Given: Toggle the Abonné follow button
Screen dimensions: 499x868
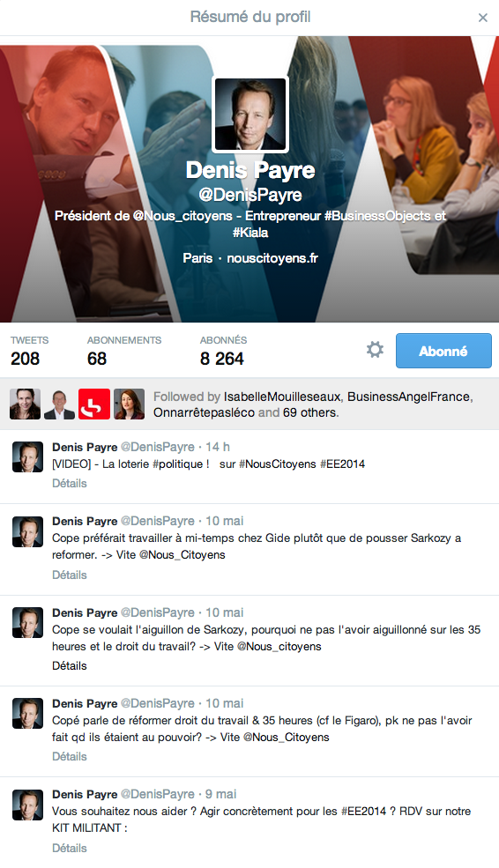Looking at the screenshot, I should [443, 351].
